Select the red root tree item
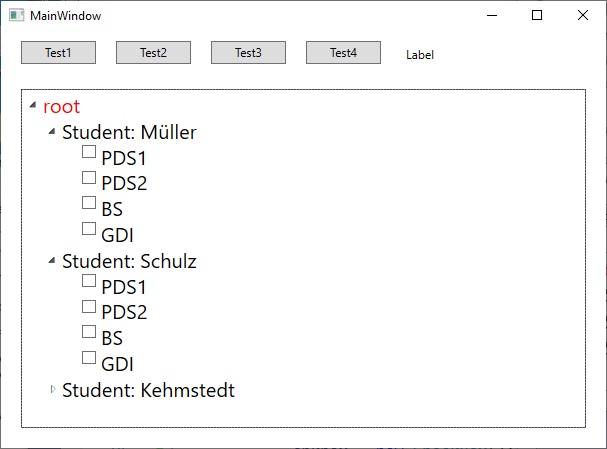 61,107
